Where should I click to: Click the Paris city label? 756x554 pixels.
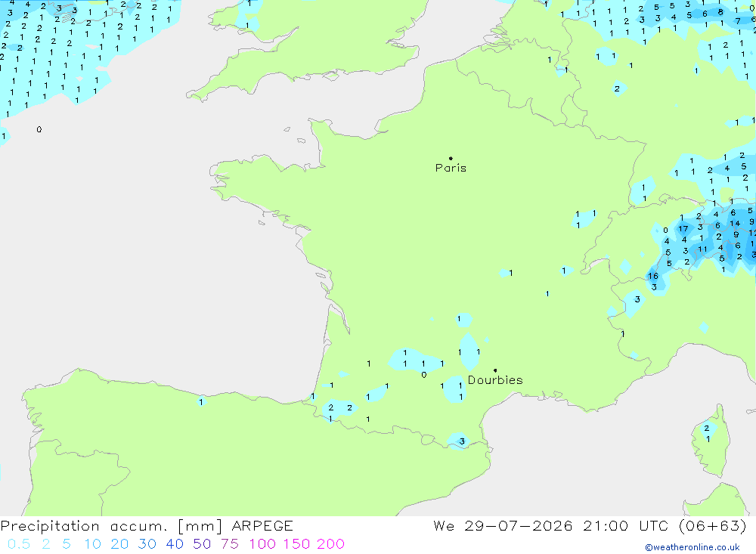451,168
